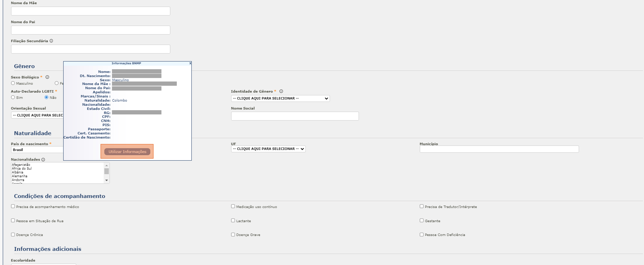644x265 pixels.
Task: Open Identidade de Gênero dropdown
Action: click(280, 98)
